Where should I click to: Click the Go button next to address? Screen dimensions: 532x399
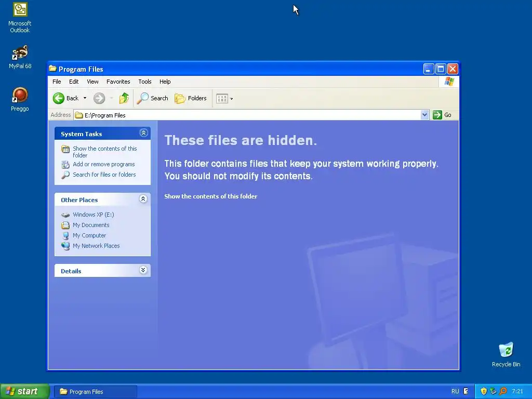pos(442,115)
